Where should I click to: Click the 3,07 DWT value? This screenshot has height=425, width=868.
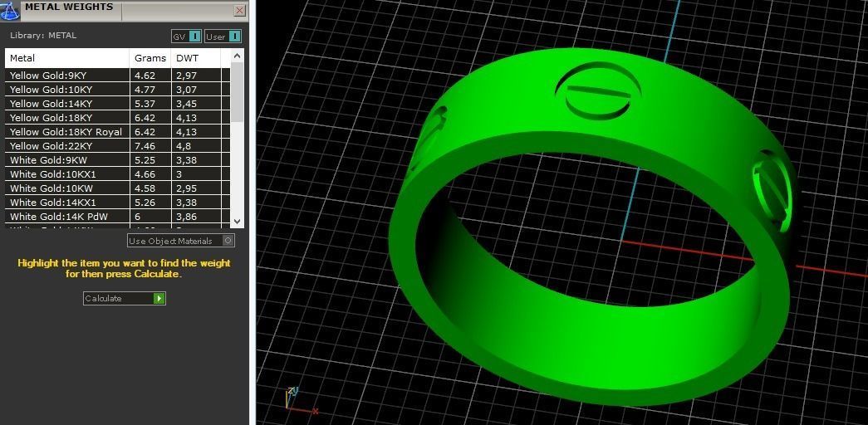coord(187,90)
